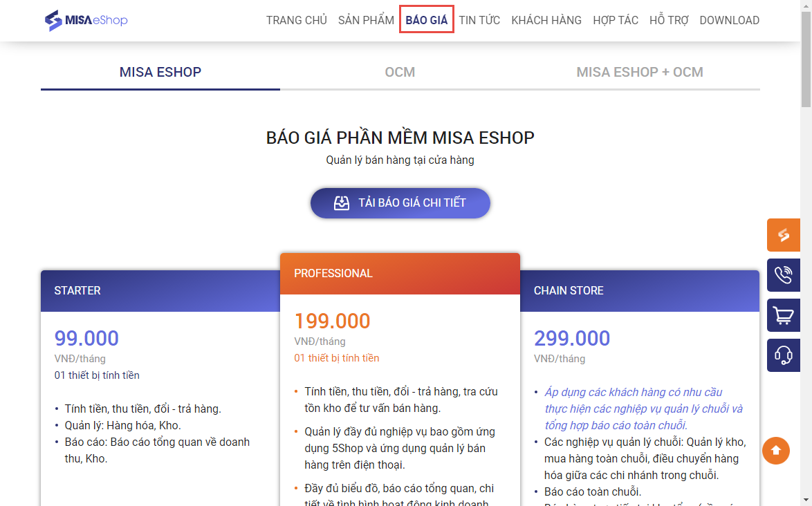The image size is (812, 506).
Task: Open the orange MISA floating icon
Action: click(x=784, y=235)
